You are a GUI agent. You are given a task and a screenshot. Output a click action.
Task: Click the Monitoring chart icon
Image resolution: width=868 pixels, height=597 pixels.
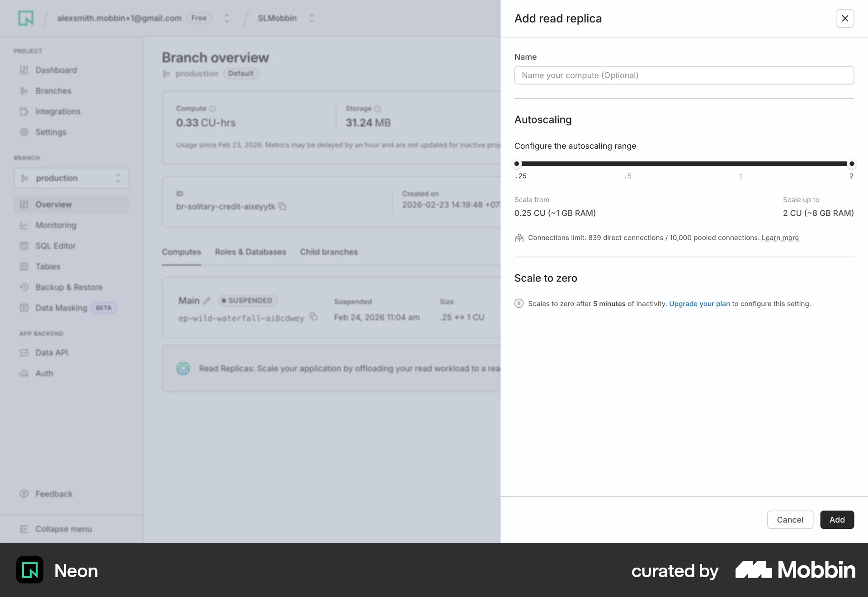[24, 225]
